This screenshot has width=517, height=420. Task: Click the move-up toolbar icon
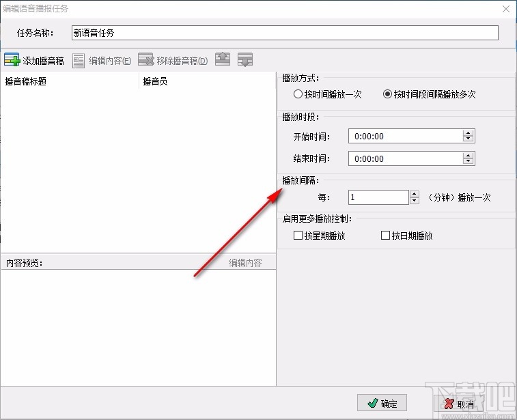coord(223,59)
